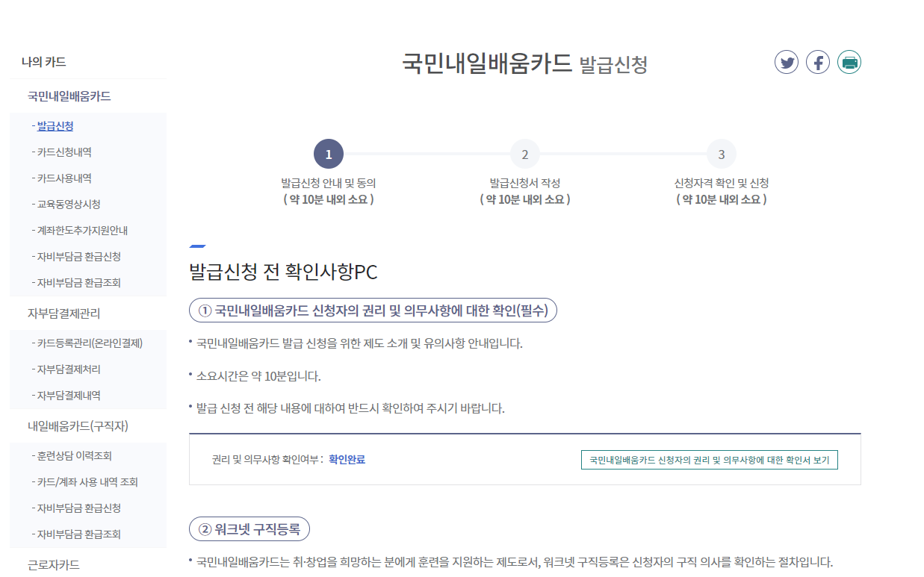Click heading ① 권리 및 의무사항에 대한 확인(필수)
924x577 pixels.
click(x=373, y=310)
